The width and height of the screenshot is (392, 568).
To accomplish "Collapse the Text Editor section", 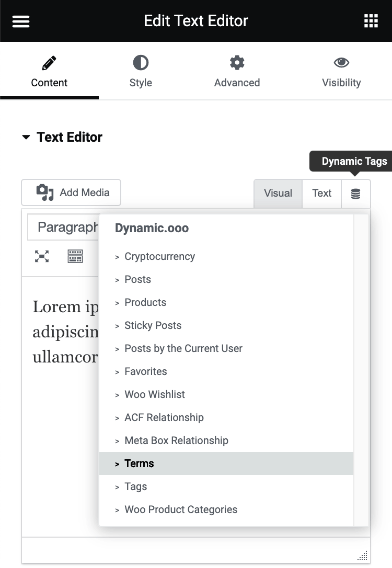I will pyautogui.click(x=27, y=137).
